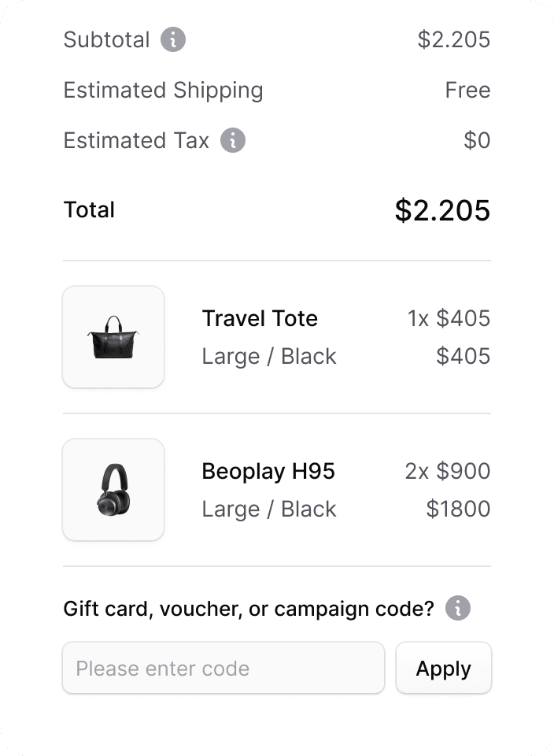Click the info icon beside Subtotal
The height and width of the screenshot is (756, 554).
(173, 39)
